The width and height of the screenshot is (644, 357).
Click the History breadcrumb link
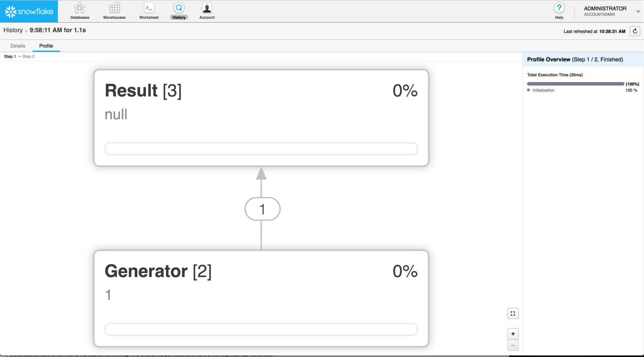pyautogui.click(x=13, y=30)
